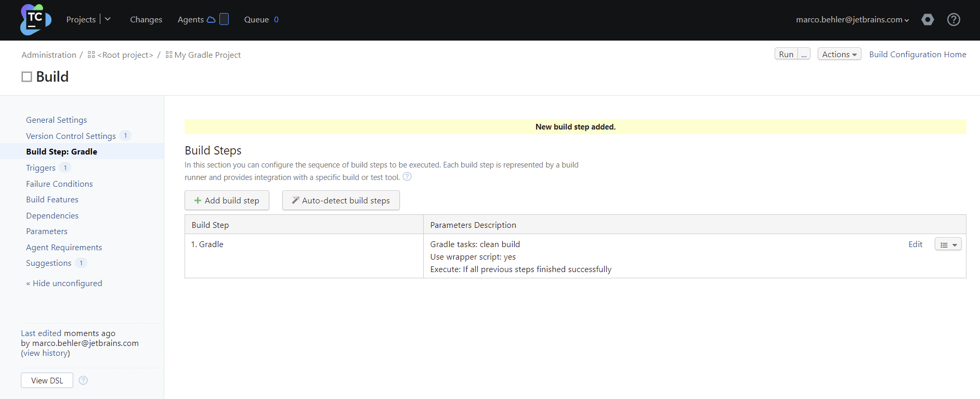
Task: Click the Root project breadcrumb
Action: pyautogui.click(x=125, y=55)
